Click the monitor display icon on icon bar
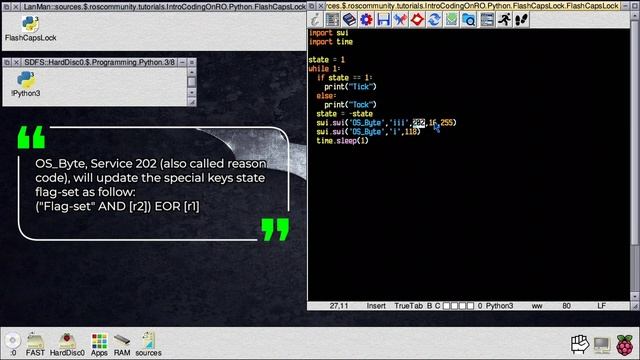 coord(602,345)
